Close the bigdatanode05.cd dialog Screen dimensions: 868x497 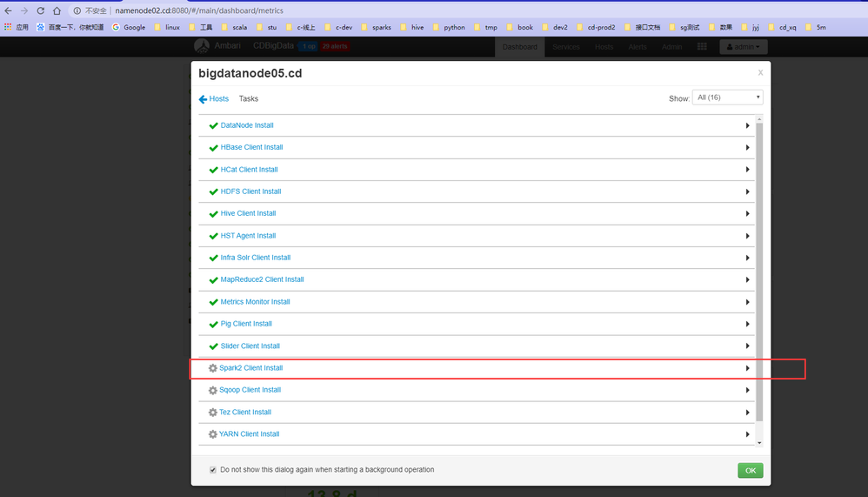761,72
